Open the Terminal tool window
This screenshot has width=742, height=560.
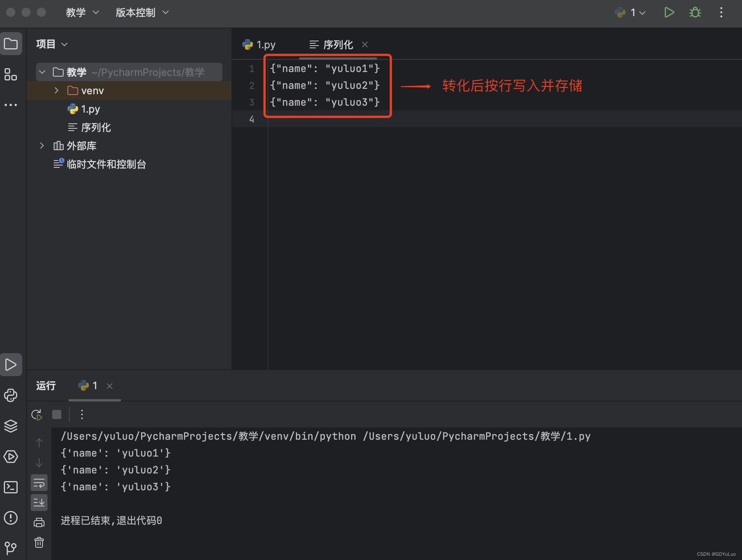11,487
